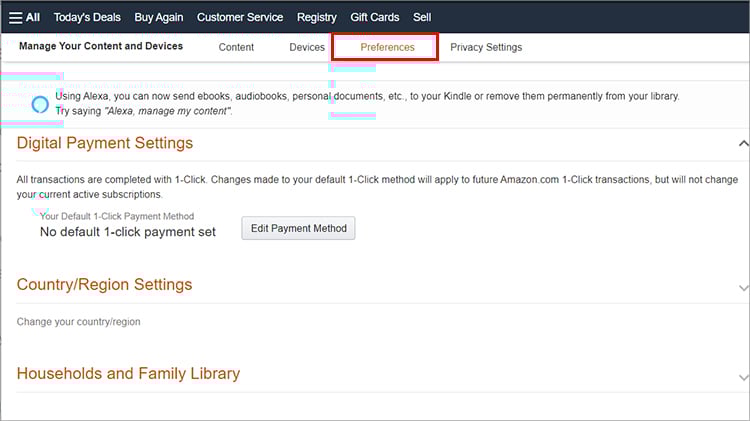750x421 pixels.
Task: Click the Digital Payment Settings heading
Action: 105,143
